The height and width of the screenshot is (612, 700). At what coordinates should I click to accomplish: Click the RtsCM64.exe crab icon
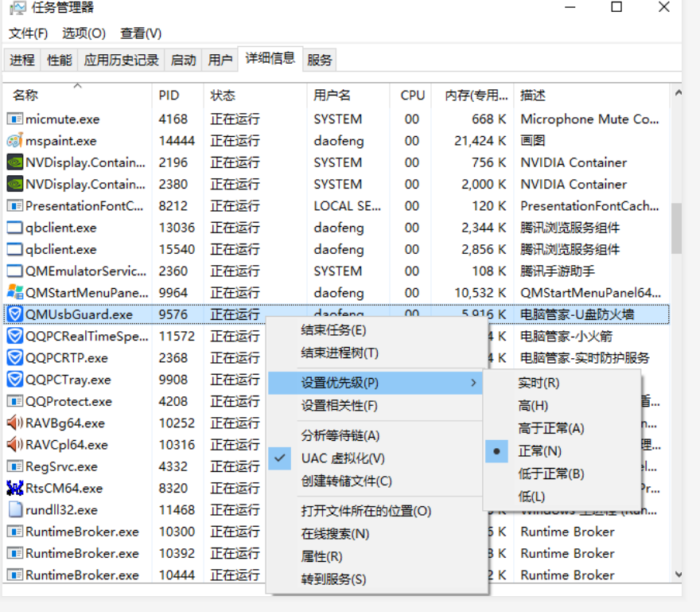(15, 489)
